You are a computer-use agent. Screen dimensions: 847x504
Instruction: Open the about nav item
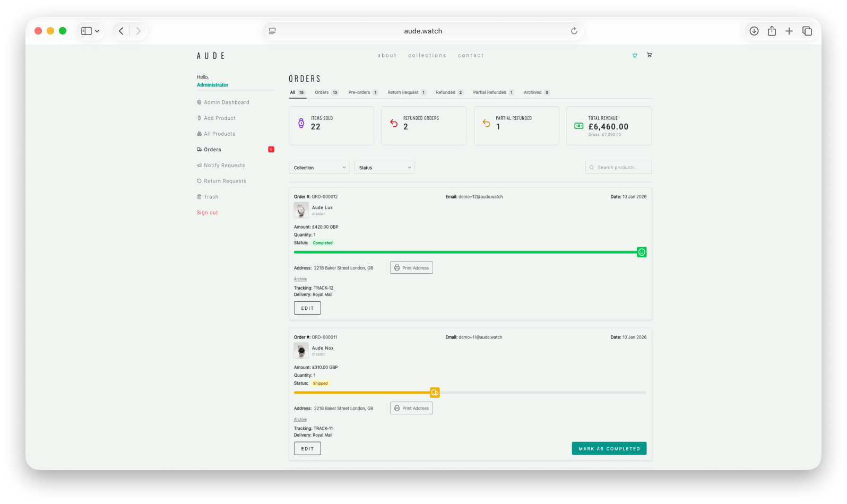click(387, 55)
